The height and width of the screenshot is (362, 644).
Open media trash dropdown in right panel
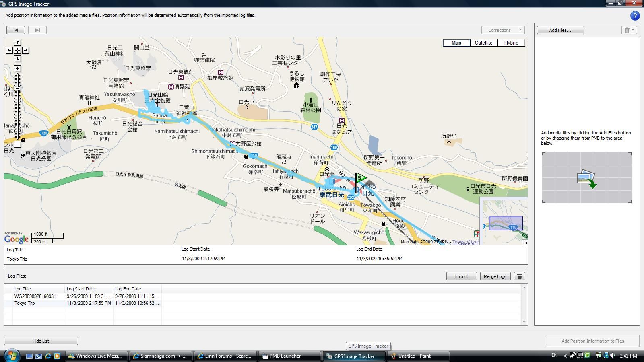[629, 30]
